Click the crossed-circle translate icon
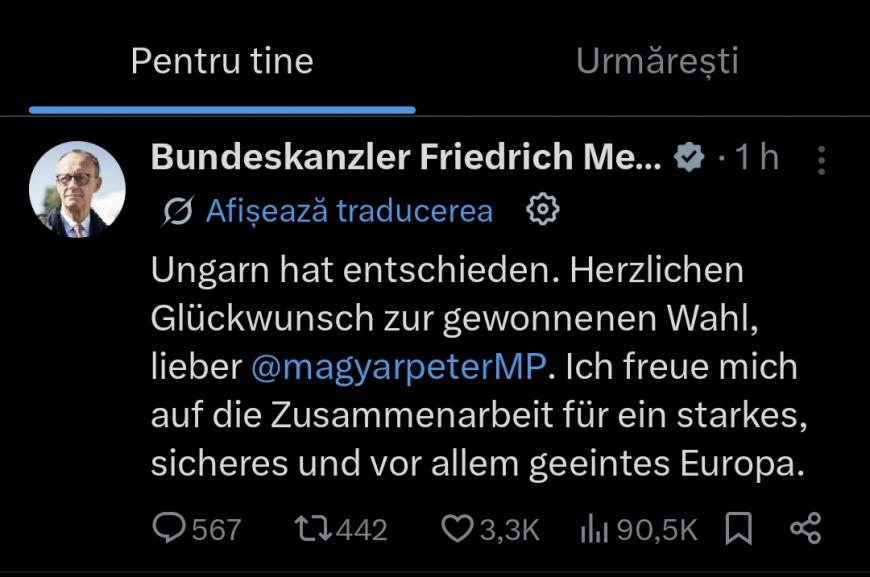Screen dimensions: 870x577 coord(177,211)
